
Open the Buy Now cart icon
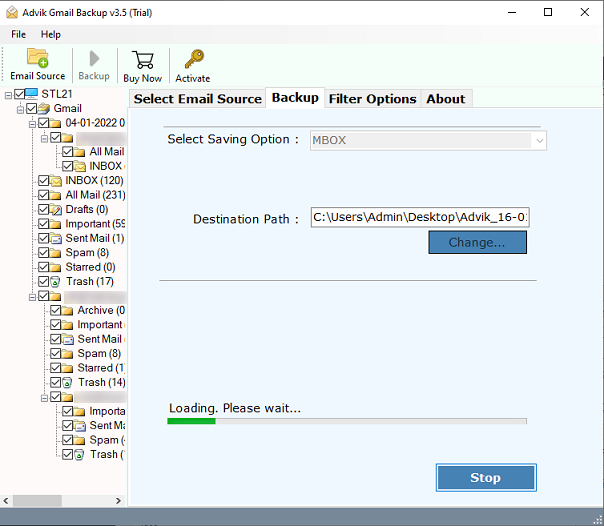[x=143, y=60]
